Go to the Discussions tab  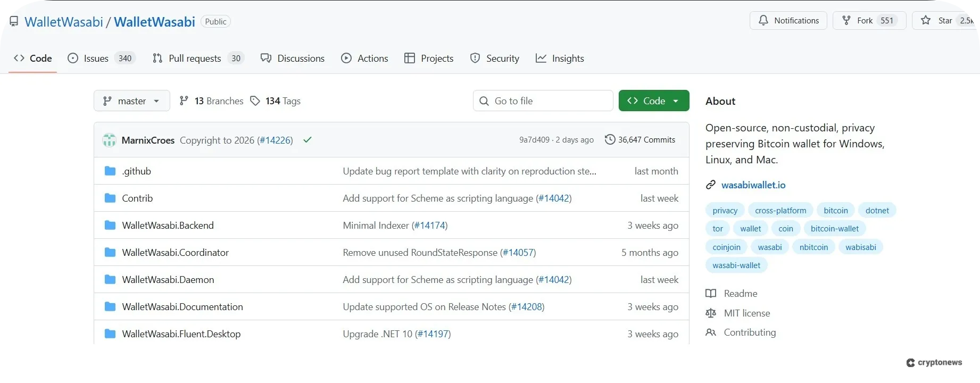coord(293,58)
